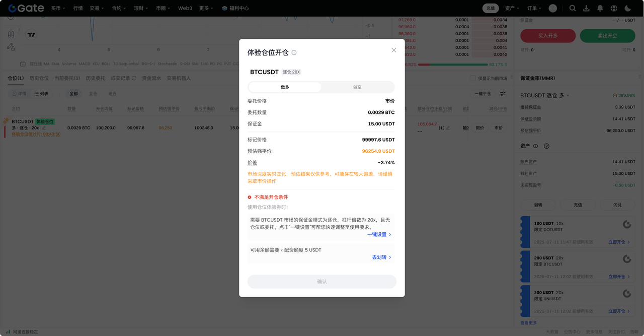
Task: Click the long/short ratio progress bar
Action: point(452,64)
